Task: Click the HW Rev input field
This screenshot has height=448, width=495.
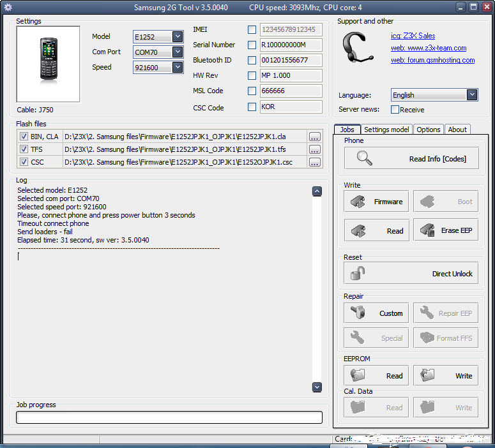Action: coord(291,75)
